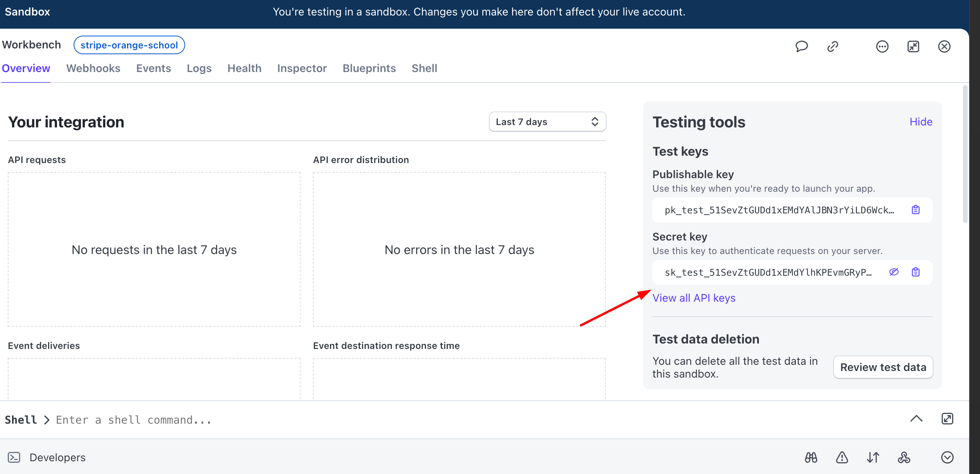Click the webhooks icon in footer

click(x=904, y=457)
